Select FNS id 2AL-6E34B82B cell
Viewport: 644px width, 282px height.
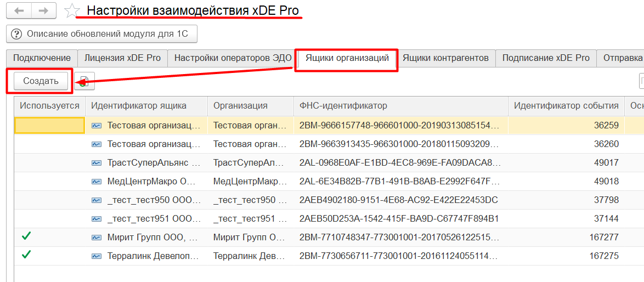point(401,182)
